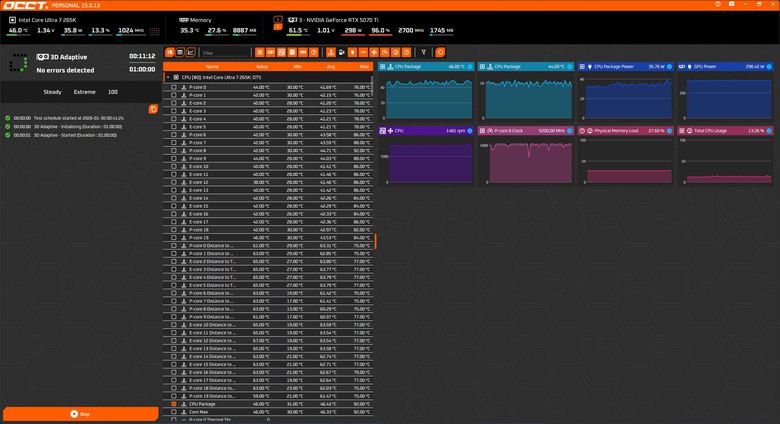Click blue circle on Total CPU Usage graph
780x424 pixels.
[x=769, y=131]
